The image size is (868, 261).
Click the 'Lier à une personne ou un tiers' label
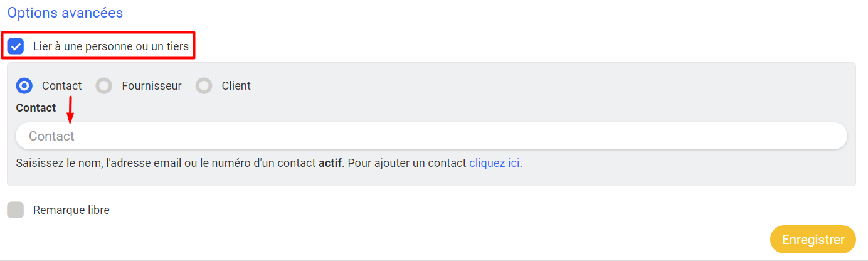[110, 46]
